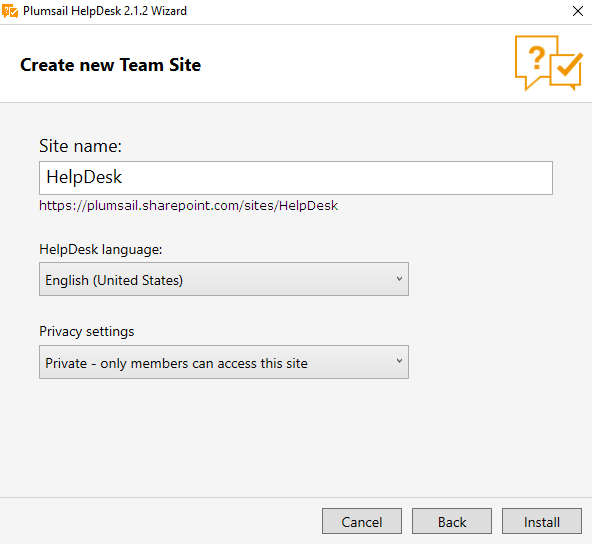Click the HelpDesk logo in the header
This screenshot has height=544, width=592.
tap(549, 63)
